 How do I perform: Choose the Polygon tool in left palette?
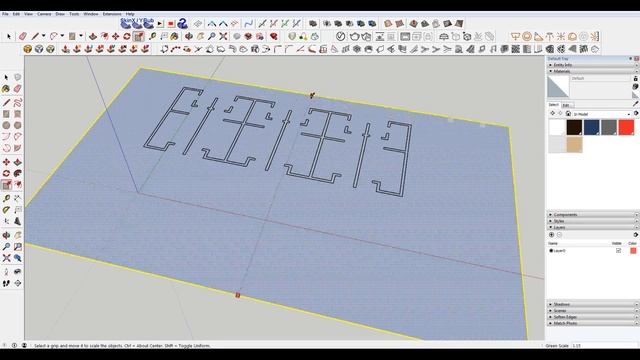pyautogui.click(x=18, y=125)
